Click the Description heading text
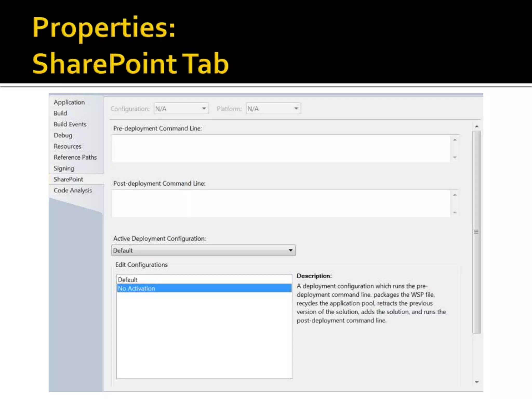The image size is (532, 399). 314,276
